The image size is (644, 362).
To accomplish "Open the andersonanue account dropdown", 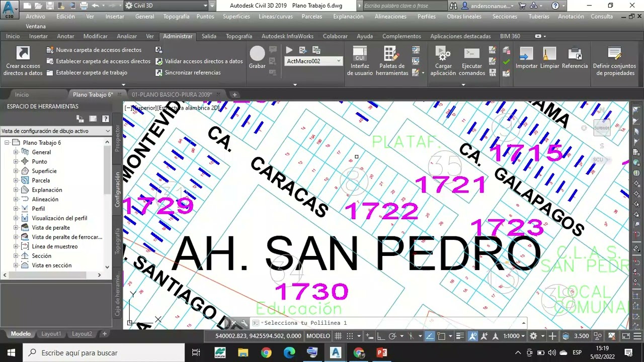I will coord(488,6).
